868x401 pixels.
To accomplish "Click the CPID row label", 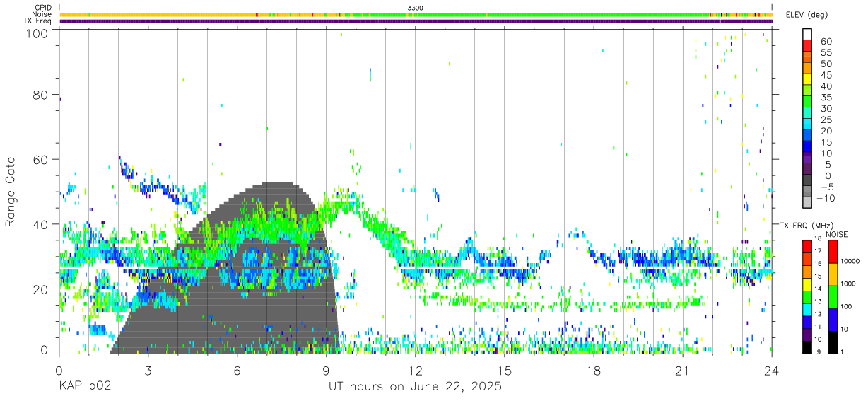I will point(42,7).
